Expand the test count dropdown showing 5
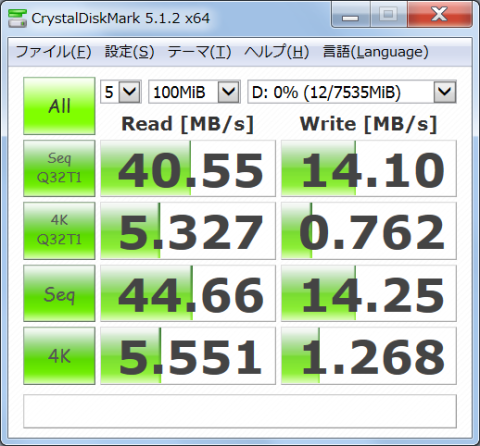 129,92
